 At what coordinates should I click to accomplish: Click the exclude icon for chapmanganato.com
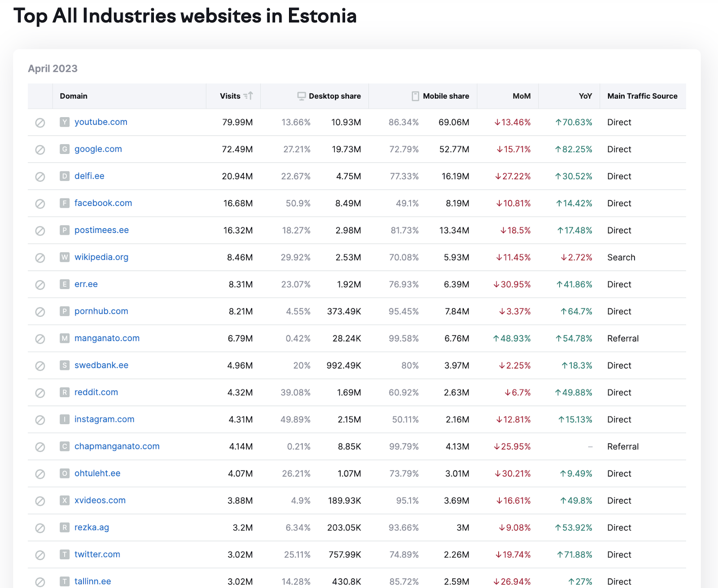tap(40, 447)
